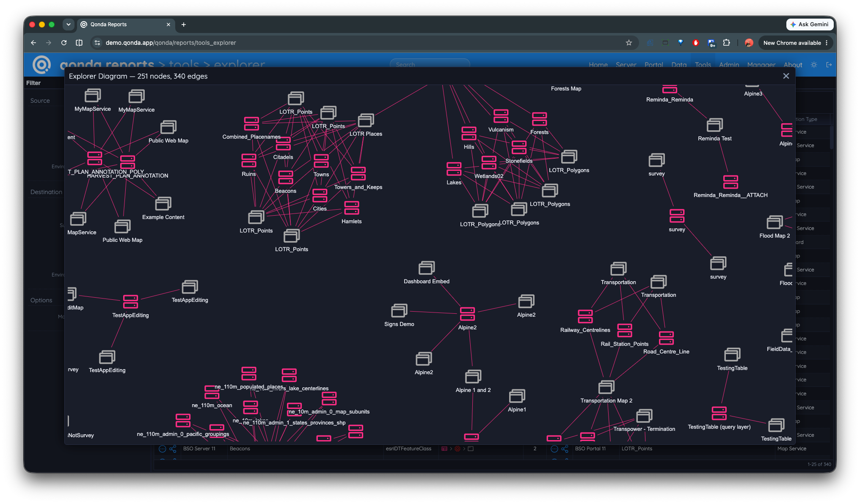Open the Tools menu
860x504 pixels.
[x=703, y=65]
